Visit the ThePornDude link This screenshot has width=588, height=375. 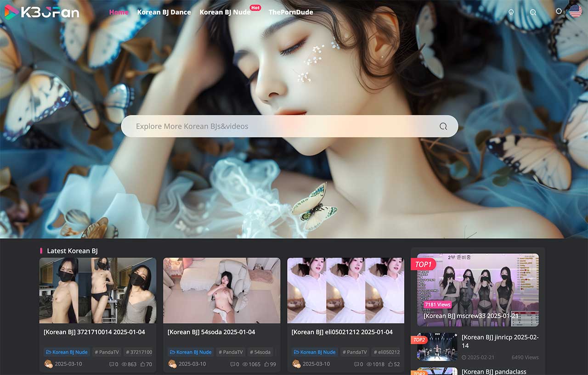291,12
